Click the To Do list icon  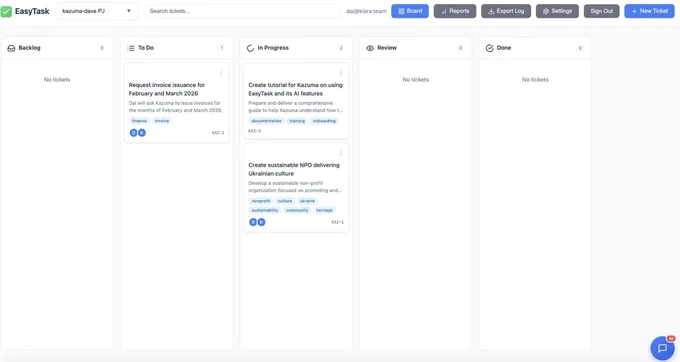131,48
